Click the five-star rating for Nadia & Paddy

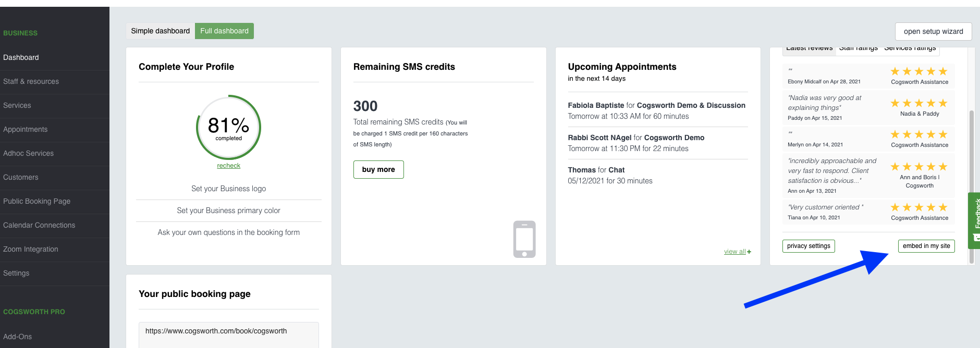(x=919, y=103)
